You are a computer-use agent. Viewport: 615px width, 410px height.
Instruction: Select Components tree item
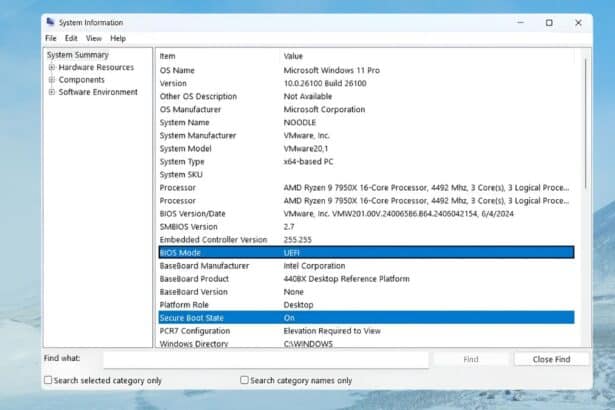(x=82, y=80)
